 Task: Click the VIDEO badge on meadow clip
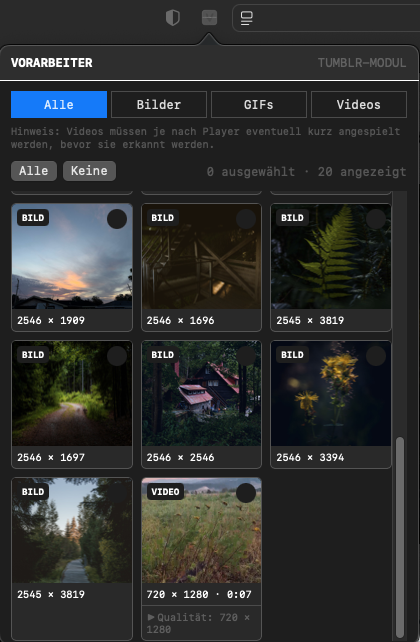(165, 492)
